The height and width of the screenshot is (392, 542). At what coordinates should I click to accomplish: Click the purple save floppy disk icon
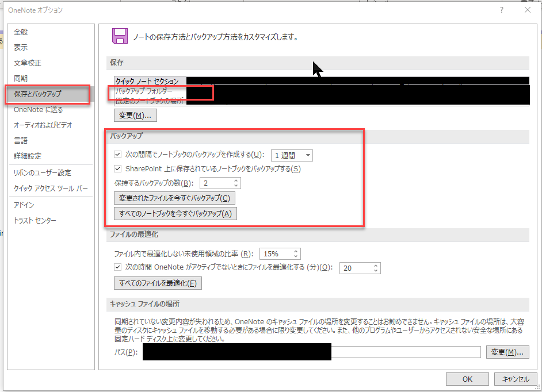(x=120, y=36)
